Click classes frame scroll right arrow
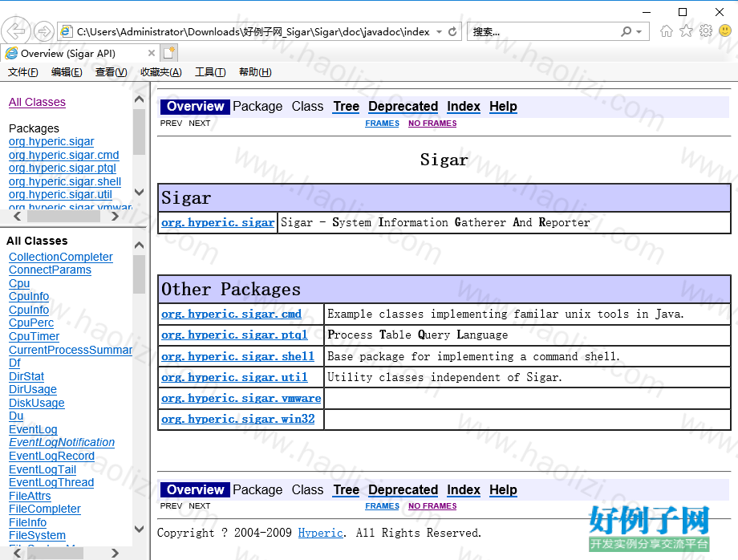This screenshot has width=738, height=560. tap(115, 553)
